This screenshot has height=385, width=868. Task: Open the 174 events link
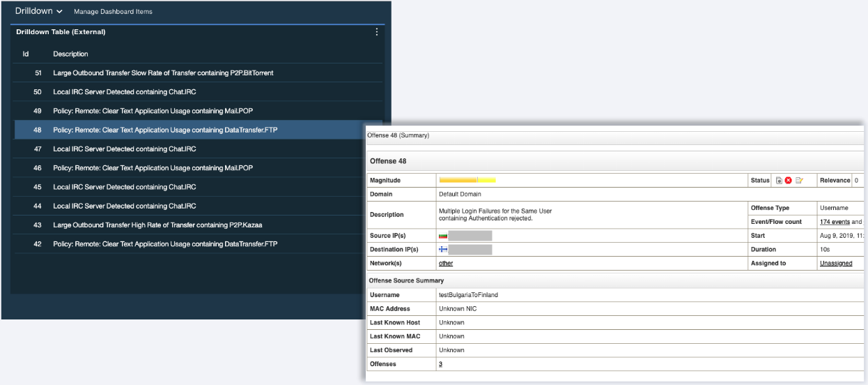[x=835, y=222]
